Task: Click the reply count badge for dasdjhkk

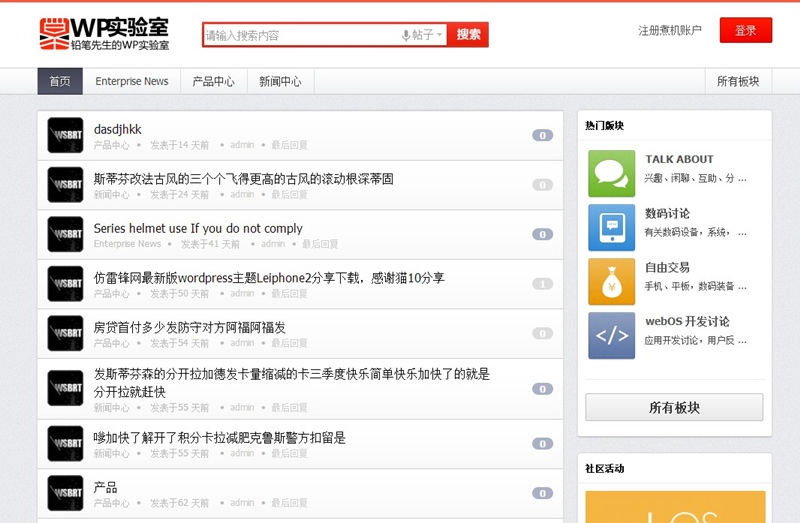Action: tap(542, 135)
